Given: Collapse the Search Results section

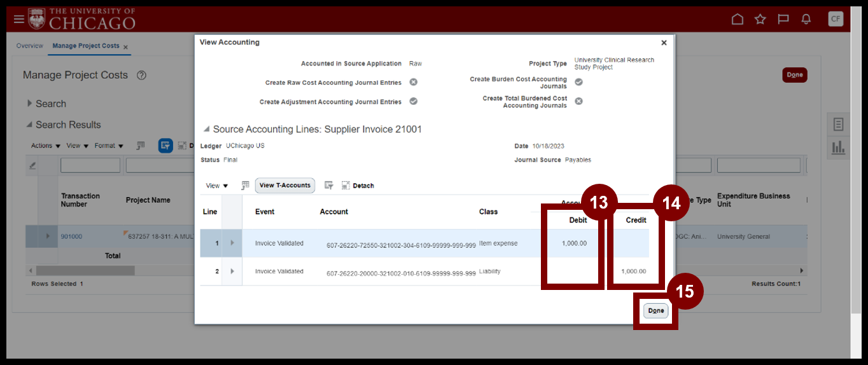Looking at the screenshot, I should pos(29,125).
